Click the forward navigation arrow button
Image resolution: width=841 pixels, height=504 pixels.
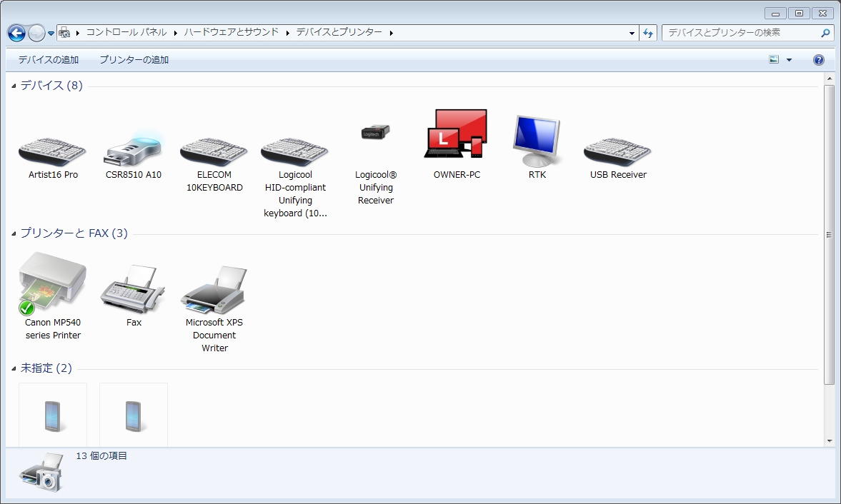36,34
